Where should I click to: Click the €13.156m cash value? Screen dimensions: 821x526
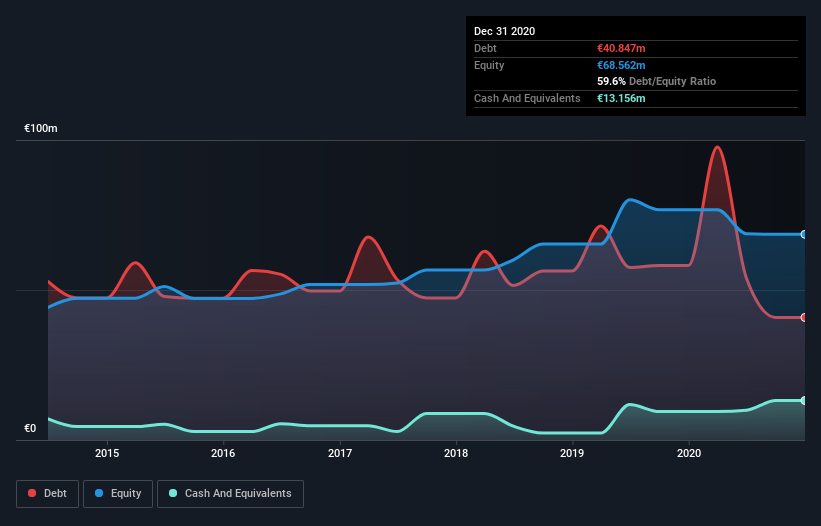pyautogui.click(x=621, y=98)
